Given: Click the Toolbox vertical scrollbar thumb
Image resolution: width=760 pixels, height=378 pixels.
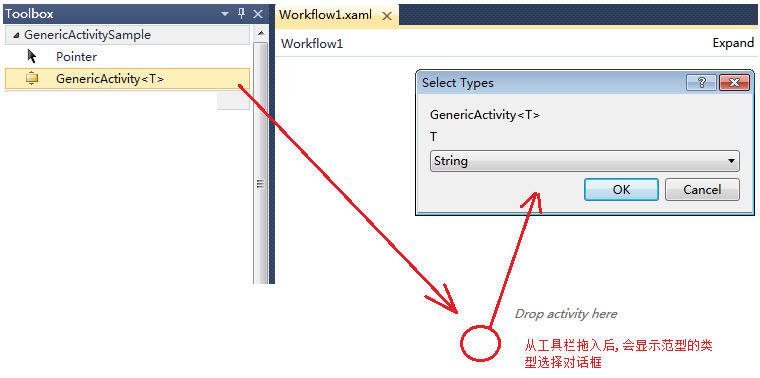Looking at the screenshot, I should pos(260,162).
